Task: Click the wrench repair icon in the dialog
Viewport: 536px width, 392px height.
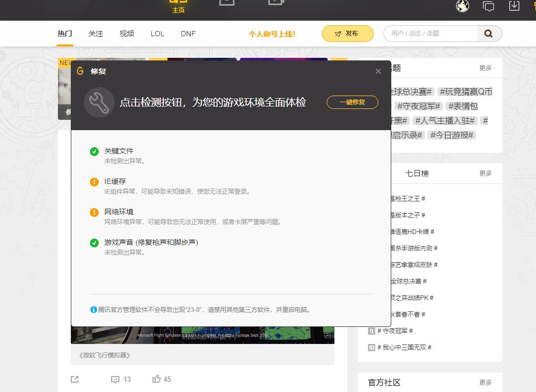Action: pos(99,102)
